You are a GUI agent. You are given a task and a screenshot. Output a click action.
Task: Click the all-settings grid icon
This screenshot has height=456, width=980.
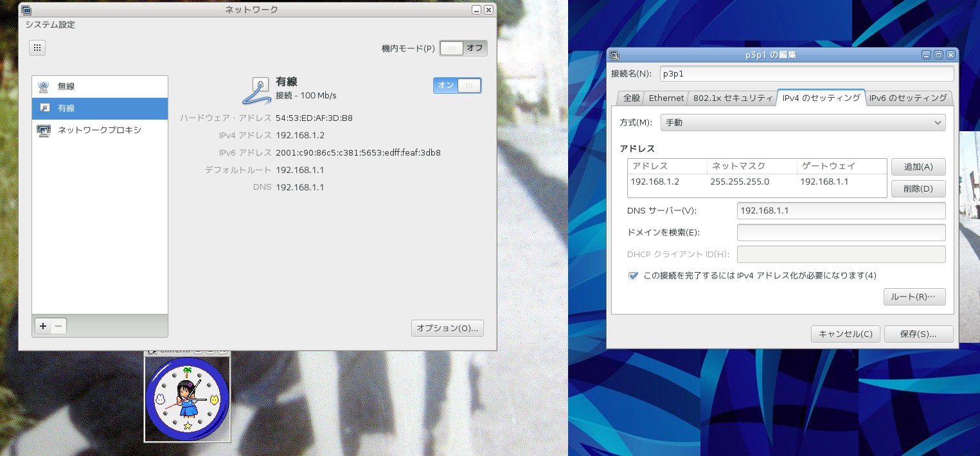pyautogui.click(x=37, y=48)
